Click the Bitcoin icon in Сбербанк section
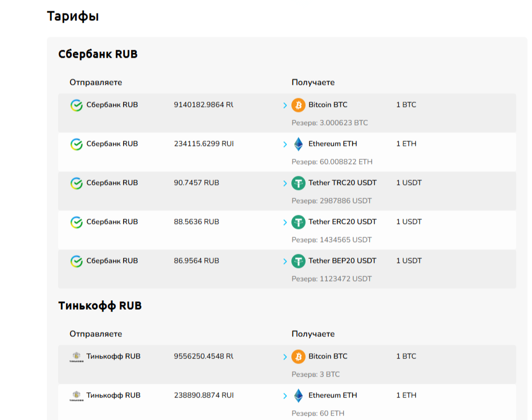Image resolution: width=532 pixels, height=420 pixels. click(x=298, y=105)
